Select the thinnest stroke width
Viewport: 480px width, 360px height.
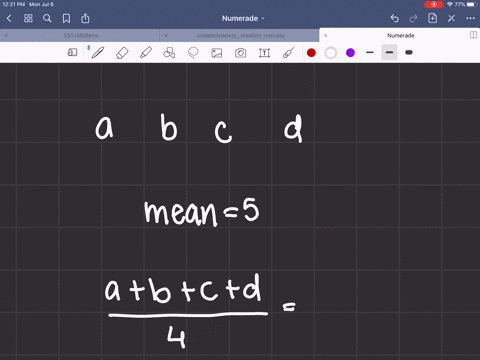click(x=370, y=52)
